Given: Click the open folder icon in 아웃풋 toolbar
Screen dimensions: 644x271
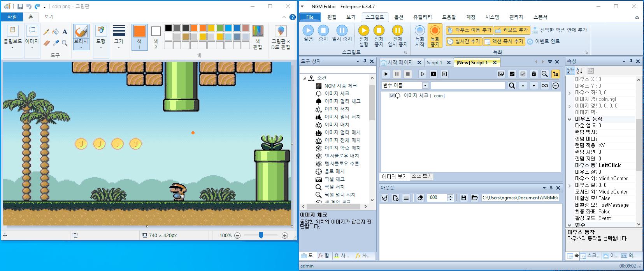Looking at the screenshot, I should coord(475,198).
